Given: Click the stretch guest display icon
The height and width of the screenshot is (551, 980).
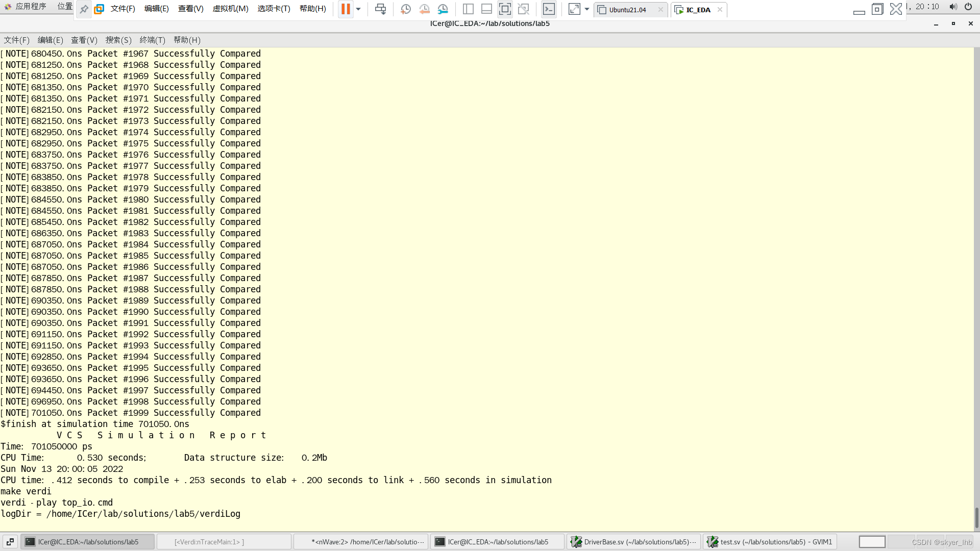Looking at the screenshot, I should coord(574,9).
